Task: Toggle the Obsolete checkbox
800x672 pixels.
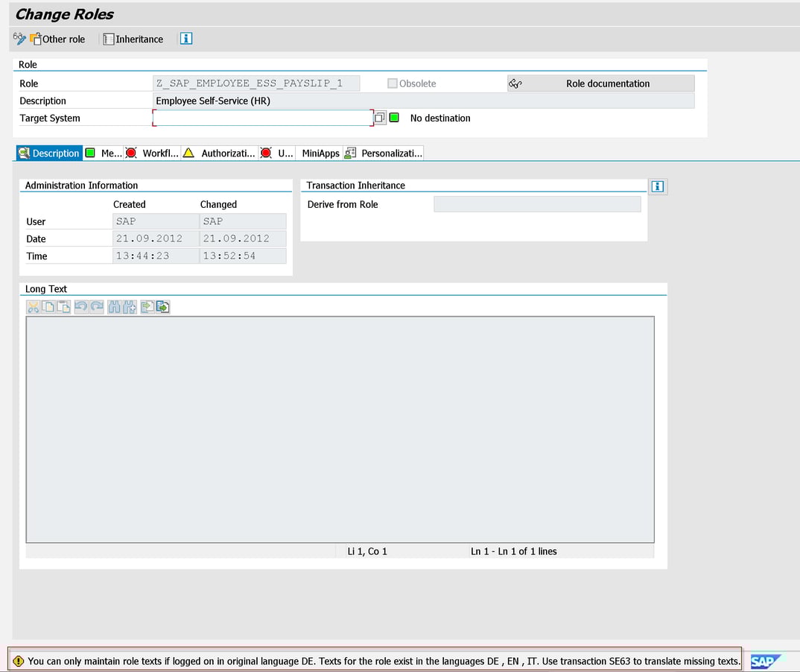Action: pos(392,83)
